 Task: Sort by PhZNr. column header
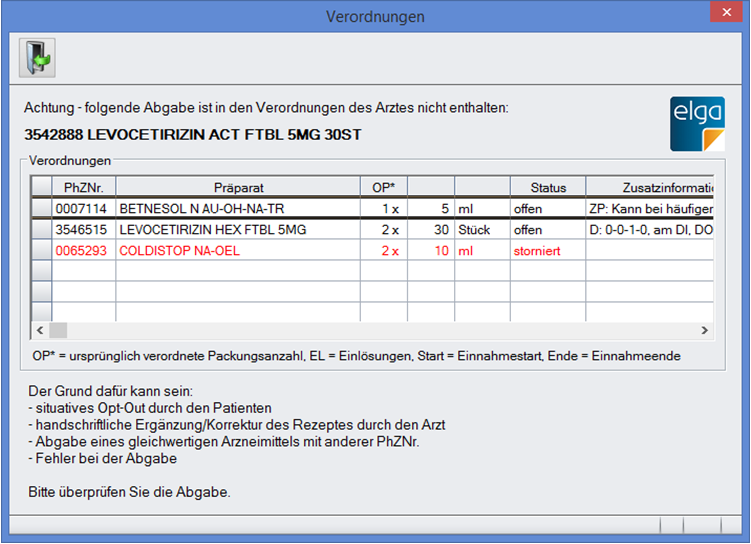click(85, 187)
